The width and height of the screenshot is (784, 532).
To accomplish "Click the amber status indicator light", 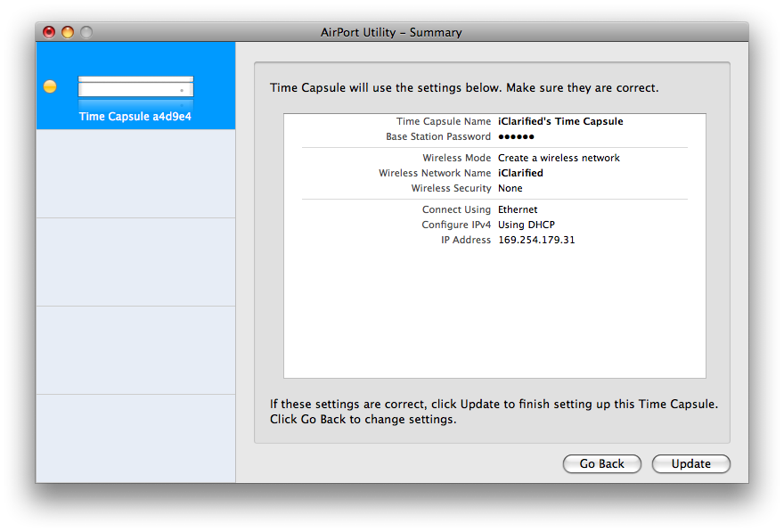I will 50,86.
